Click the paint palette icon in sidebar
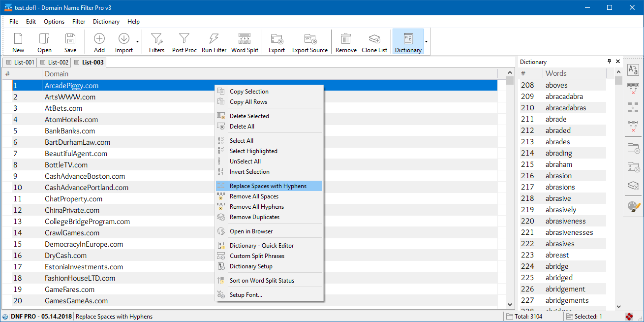 pos(633,206)
